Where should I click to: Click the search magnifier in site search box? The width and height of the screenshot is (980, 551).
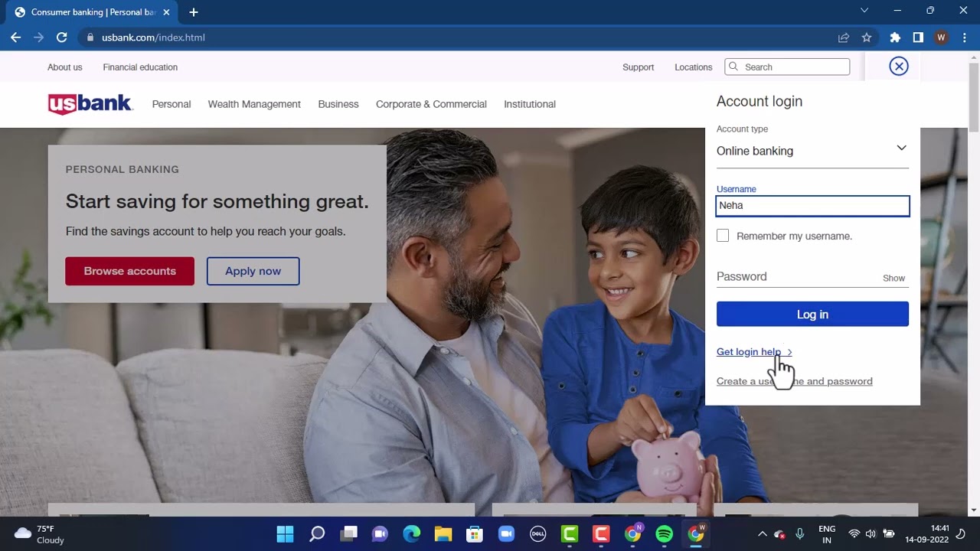[733, 67]
